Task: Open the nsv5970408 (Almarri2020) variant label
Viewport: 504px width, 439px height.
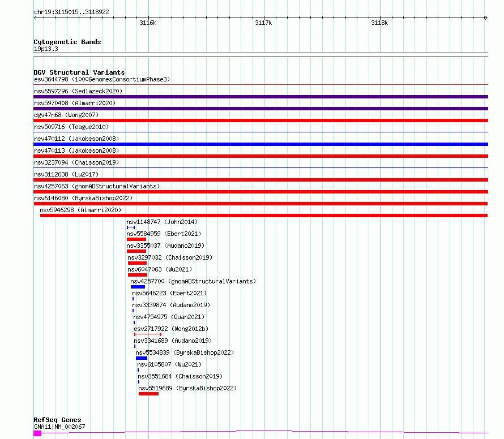Action: click(x=75, y=103)
